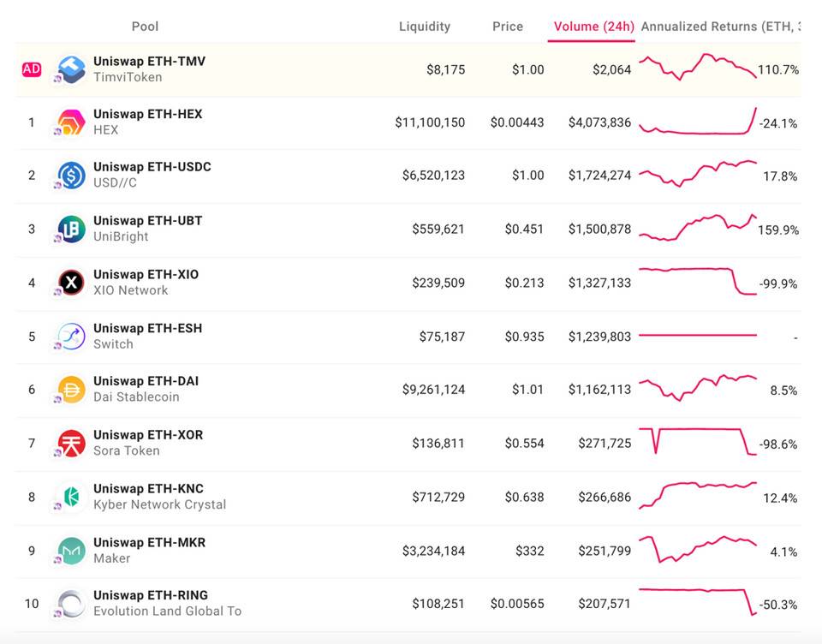The image size is (822, 644).
Task: Click the TimviToken pool icon
Action: (x=71, y=69)
